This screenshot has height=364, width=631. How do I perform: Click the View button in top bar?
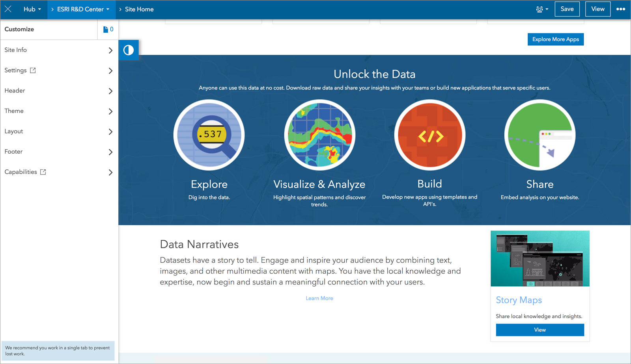pyautogui.click(x=598, y=9)
